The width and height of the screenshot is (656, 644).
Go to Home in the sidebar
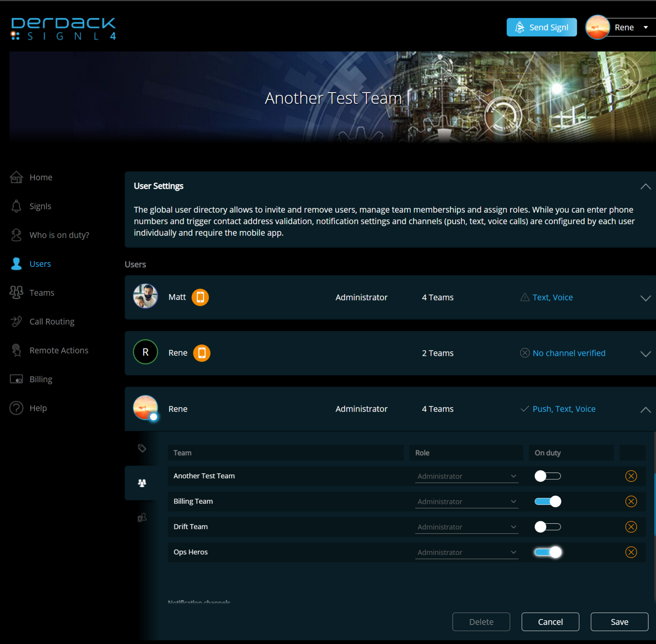coord(41,177)
